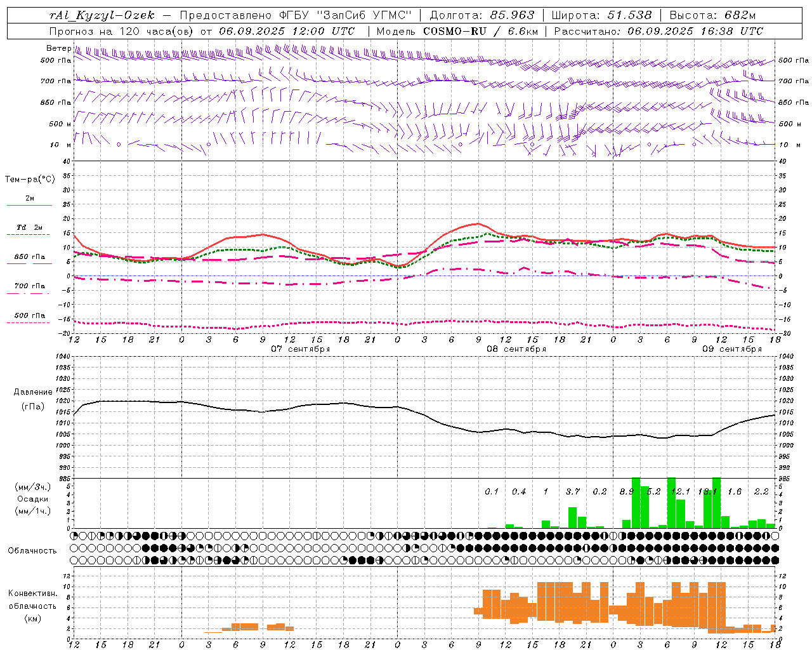Screen dimensions: 812x650
Task: Click the 8.9 precipitation total
Action: 627,491
